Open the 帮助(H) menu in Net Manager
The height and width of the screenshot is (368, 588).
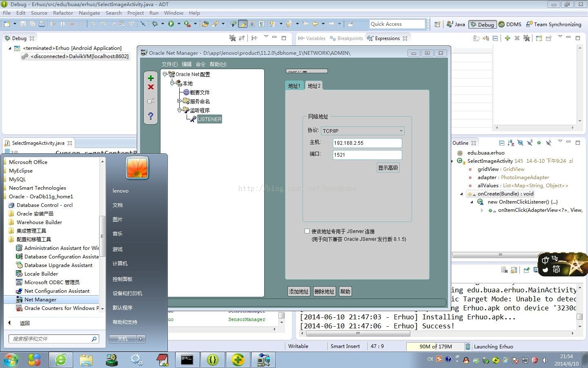pyautogui.click(x=218, y=64)
